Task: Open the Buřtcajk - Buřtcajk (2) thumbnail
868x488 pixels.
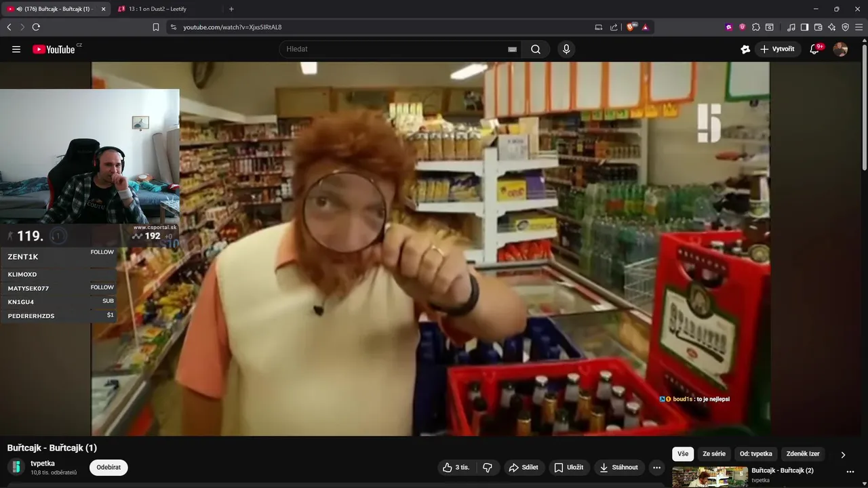Action: 710,477
